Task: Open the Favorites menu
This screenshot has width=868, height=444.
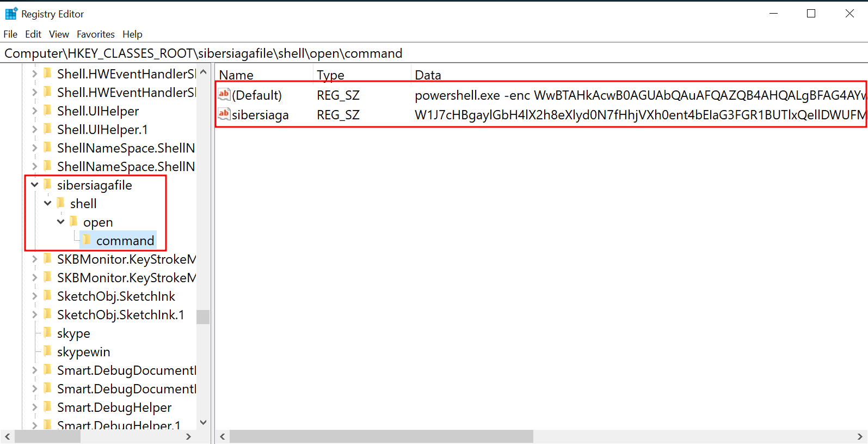Action: (x=96, y=34)
